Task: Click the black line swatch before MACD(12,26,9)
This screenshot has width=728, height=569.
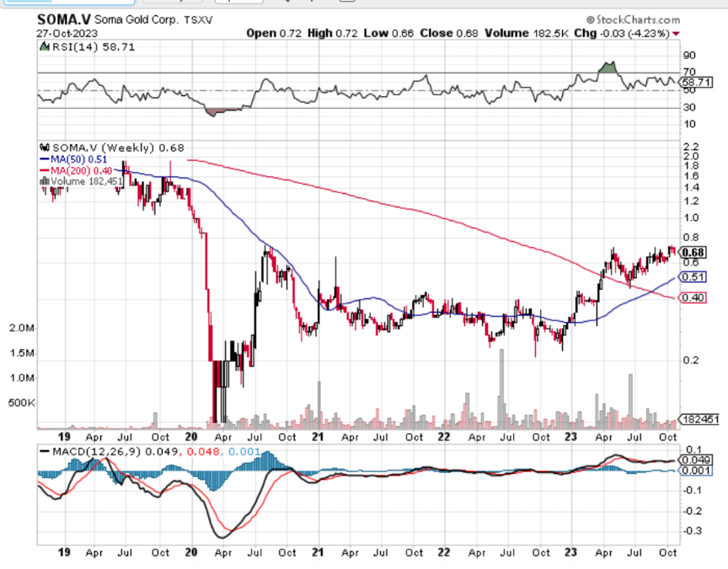Action: 45,451
